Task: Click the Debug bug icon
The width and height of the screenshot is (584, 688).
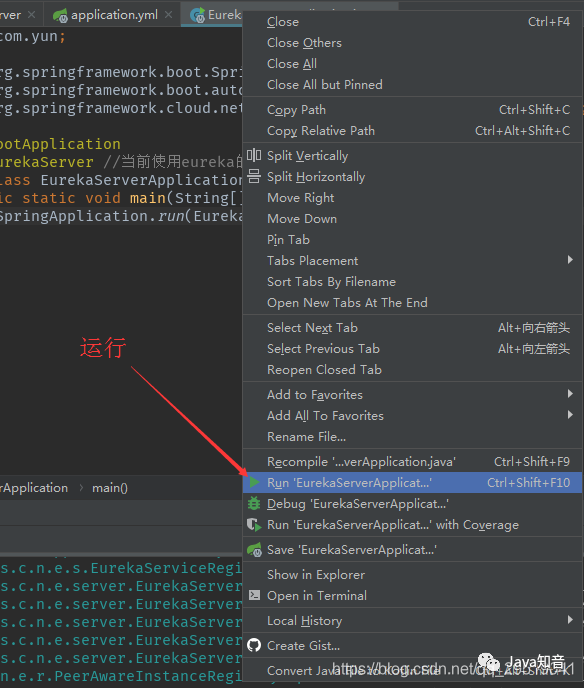Action: [254, 504]
